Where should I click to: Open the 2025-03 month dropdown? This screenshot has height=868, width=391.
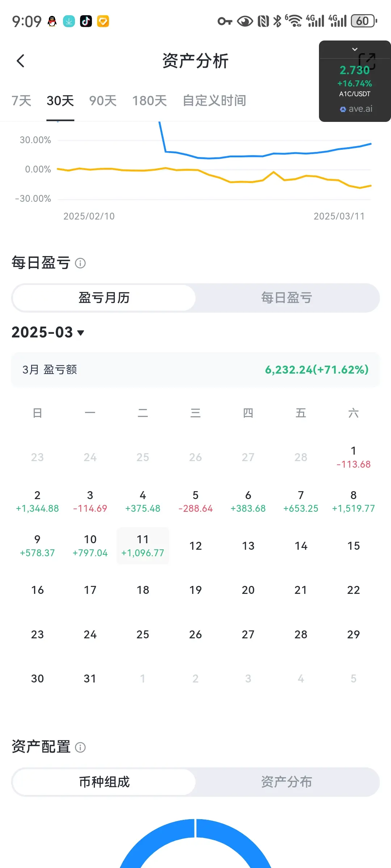[48, 332]
